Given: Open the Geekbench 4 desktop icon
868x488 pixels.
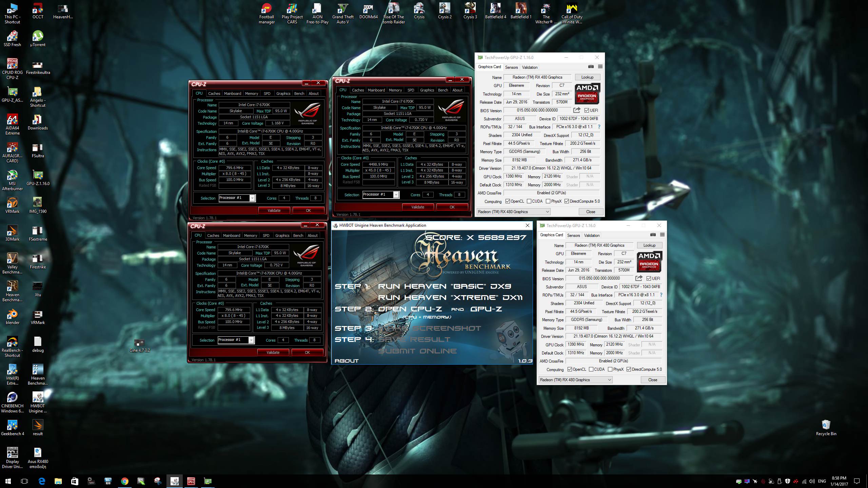Looking at the screenshot, I should (x=13, y=428).
